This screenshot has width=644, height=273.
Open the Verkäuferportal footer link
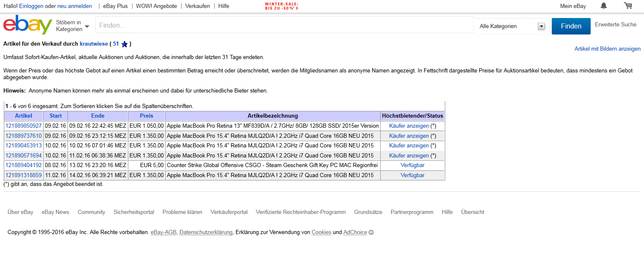pyautogui.click(x=229, y=212)
